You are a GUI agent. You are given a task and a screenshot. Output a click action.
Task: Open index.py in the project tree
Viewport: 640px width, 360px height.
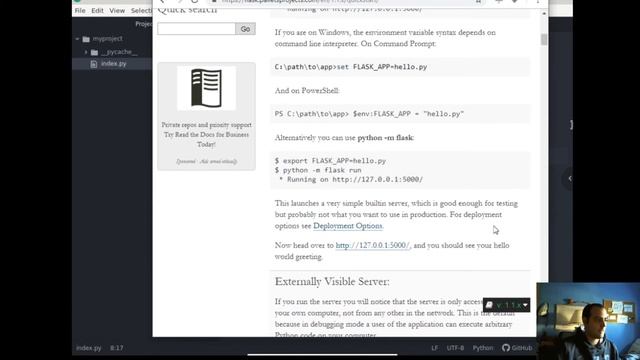pyautogui.click(x=113, y=64)
